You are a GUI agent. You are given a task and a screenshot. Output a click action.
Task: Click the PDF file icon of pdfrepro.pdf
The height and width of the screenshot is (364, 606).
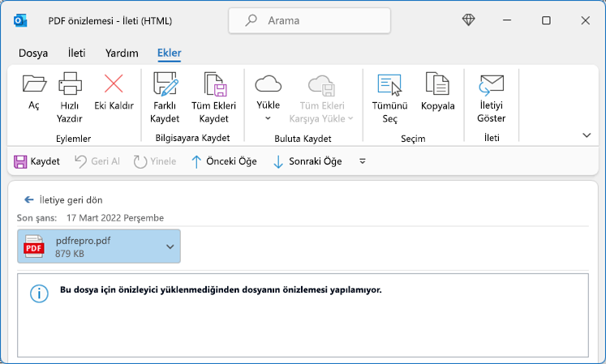coord(33,246)
